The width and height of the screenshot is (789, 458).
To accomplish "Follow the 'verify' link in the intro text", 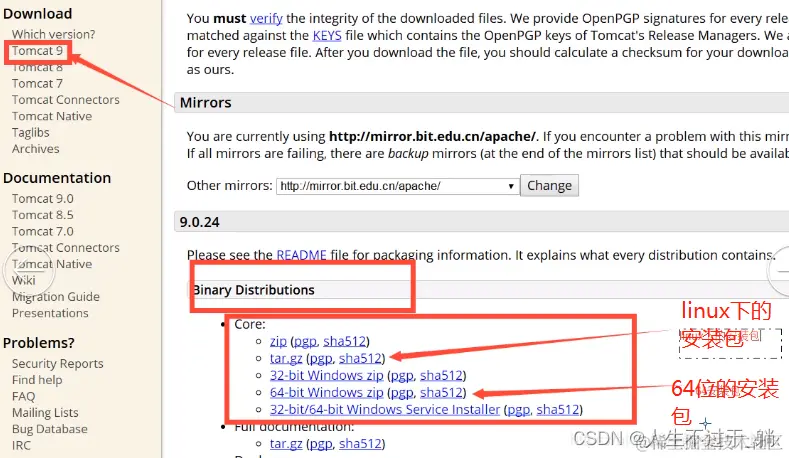I will (x=266, y=19).
